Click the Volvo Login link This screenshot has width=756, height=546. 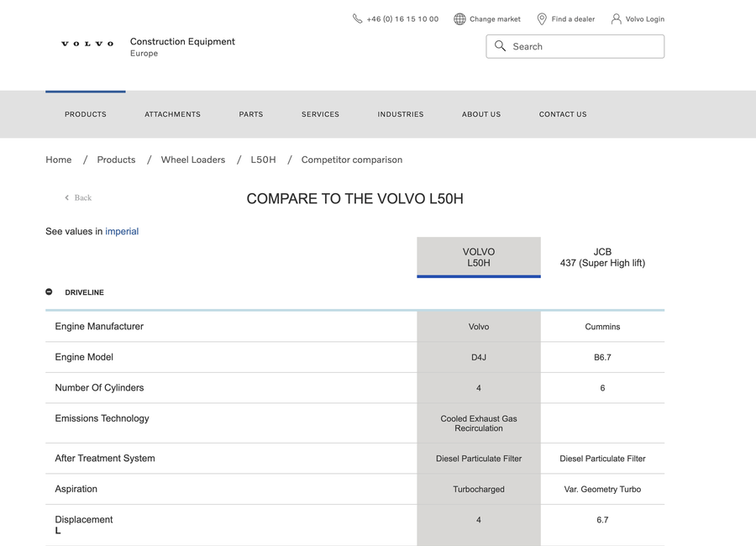[x=645, y=19]
